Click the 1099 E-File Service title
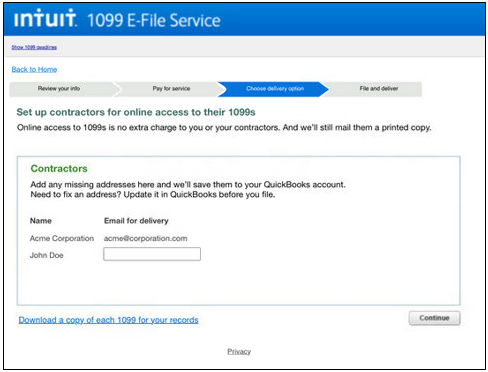This screenshot has width=488, height=372. click(x=154, y=20)
